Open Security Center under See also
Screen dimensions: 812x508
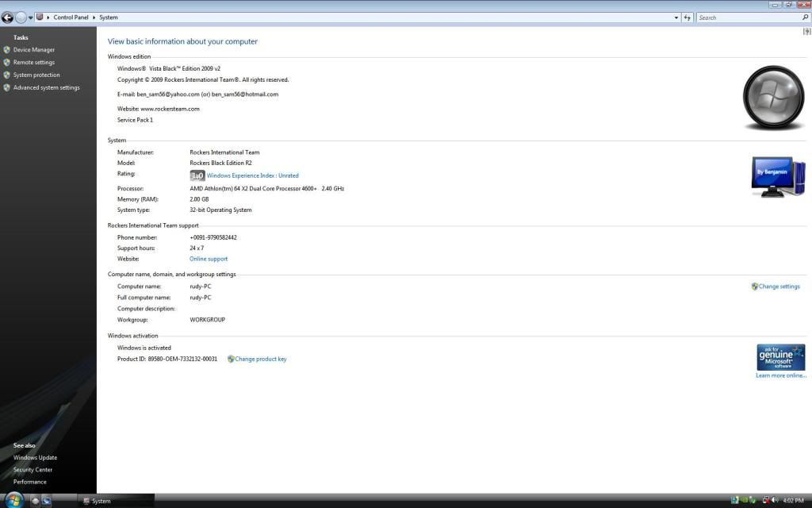point(33,470)
